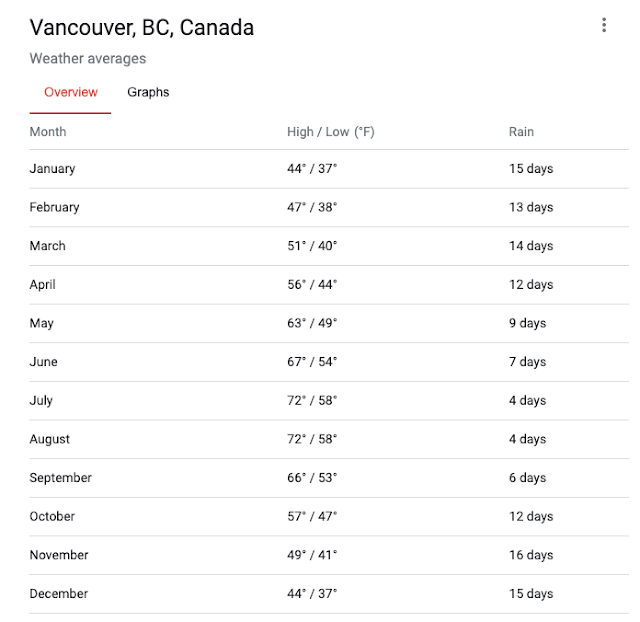The height and width of the screenshot is (622, 640).
Task: Click July's 4 days rain value
Action: tap(527, 400)
